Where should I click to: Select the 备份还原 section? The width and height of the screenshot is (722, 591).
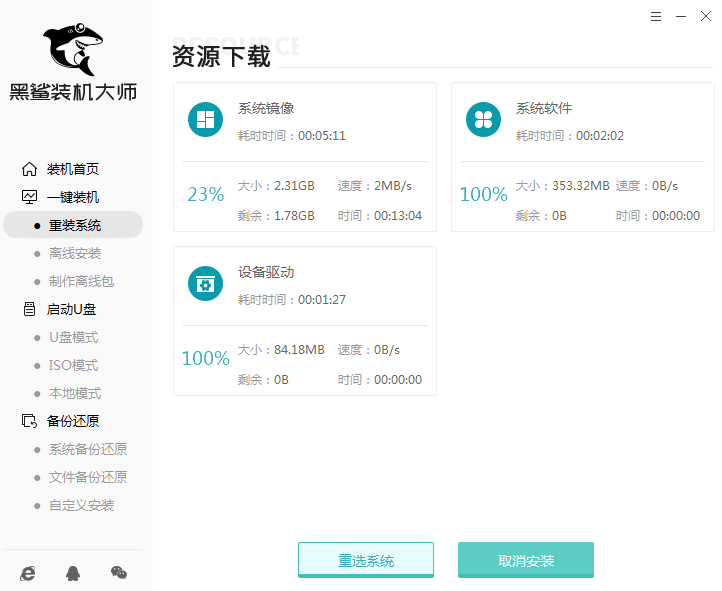coord(73,421)
